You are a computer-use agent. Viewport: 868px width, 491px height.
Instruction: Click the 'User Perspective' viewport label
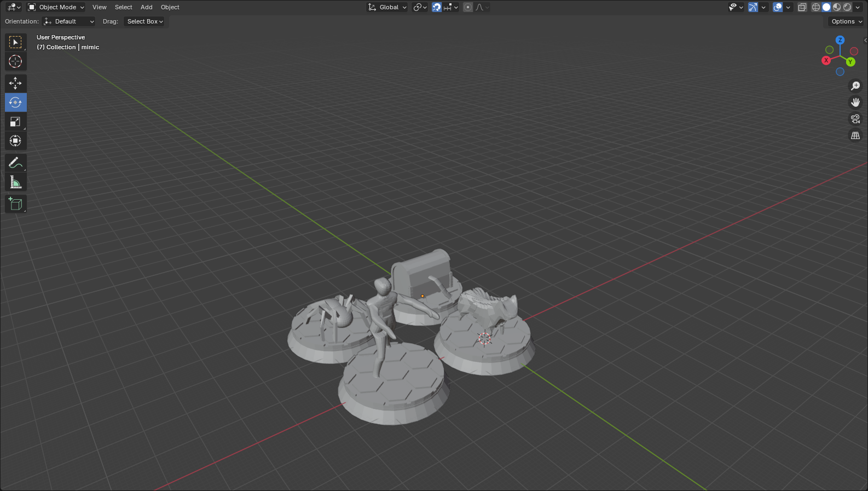pyautogui.click(x=61, y=37)
